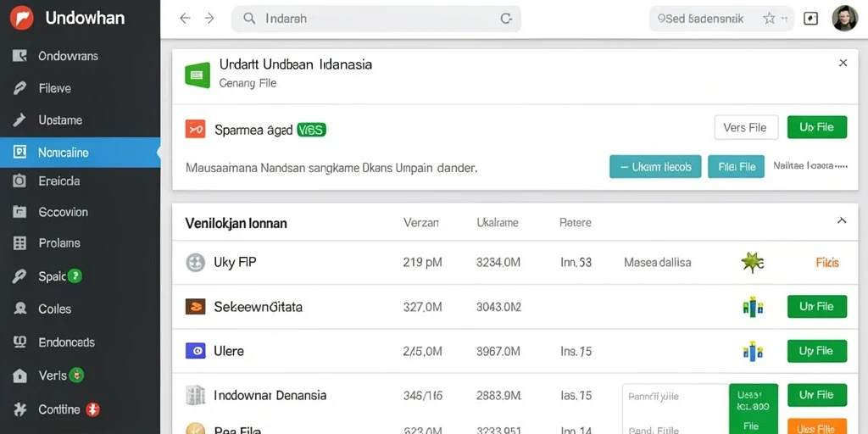The image size is (868, 434).
Task: Click the green star icon in Uky FIP row
Action: (x=753, y=262)
